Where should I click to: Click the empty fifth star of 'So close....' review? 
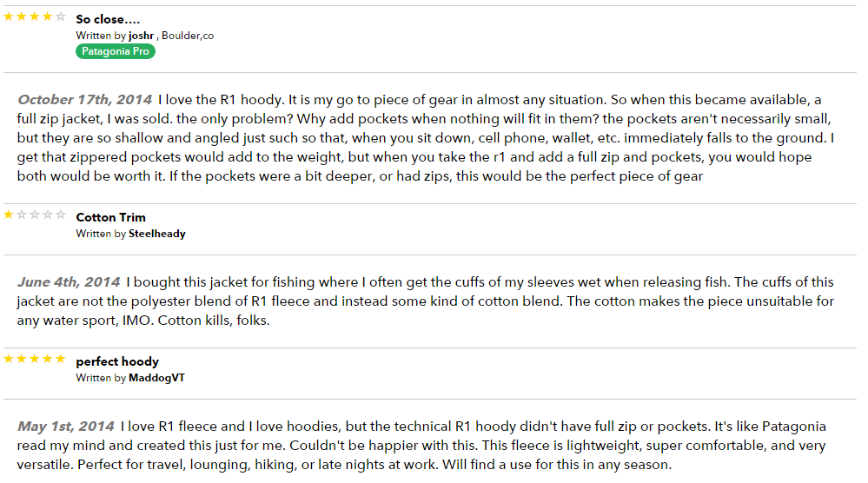[60, 17]
